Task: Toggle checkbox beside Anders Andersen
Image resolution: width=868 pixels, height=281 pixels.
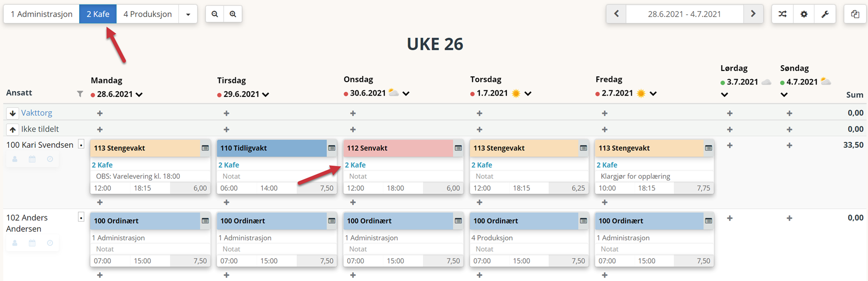Action: 81,217
